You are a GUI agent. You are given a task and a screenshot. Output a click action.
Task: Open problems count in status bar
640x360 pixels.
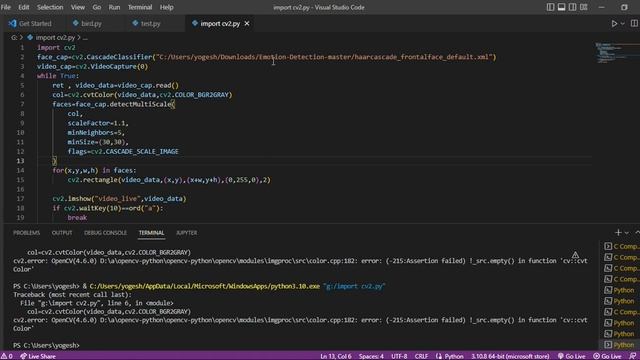pyautogui.click(x=7, y=356)
